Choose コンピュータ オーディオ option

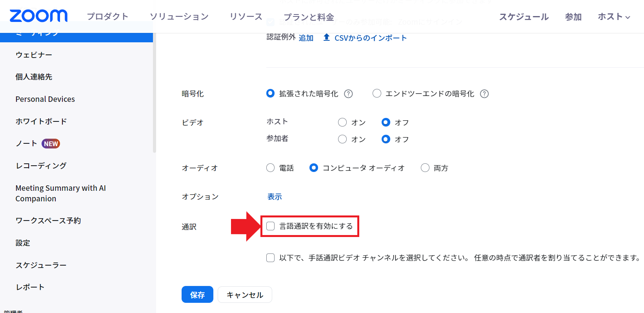tap(314, 168)
